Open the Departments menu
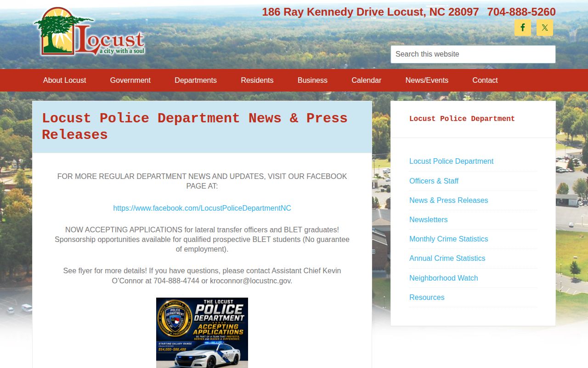Screen dimensions: 588x368 click(196, 80)
